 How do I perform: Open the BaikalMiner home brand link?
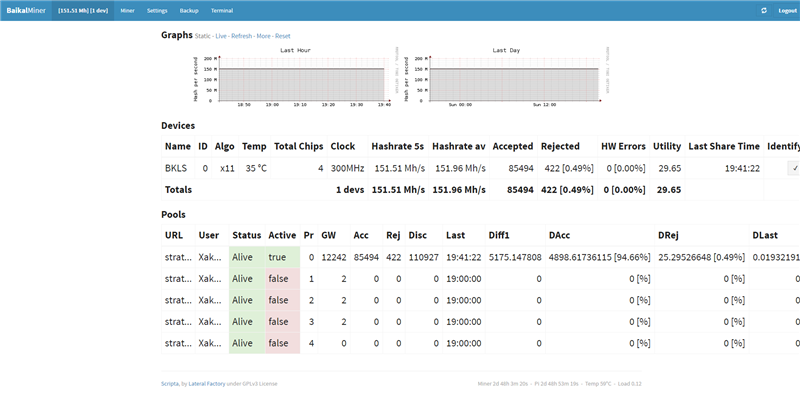[26, 11]
